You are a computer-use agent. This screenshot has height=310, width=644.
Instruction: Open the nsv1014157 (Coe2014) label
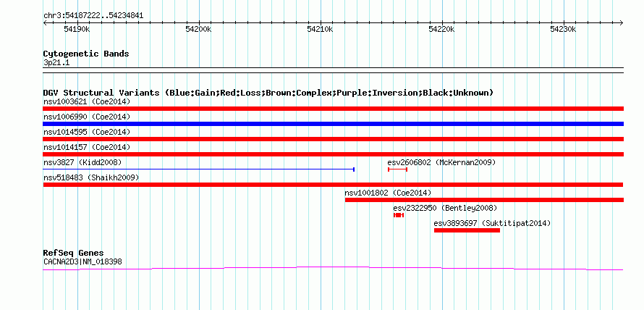coord(87,147)
